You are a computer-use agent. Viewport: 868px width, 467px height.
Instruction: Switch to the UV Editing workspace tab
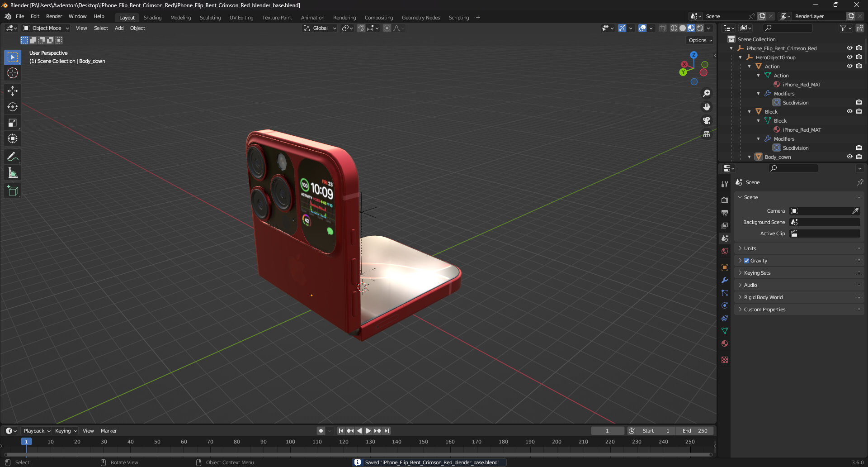[241, 18]
